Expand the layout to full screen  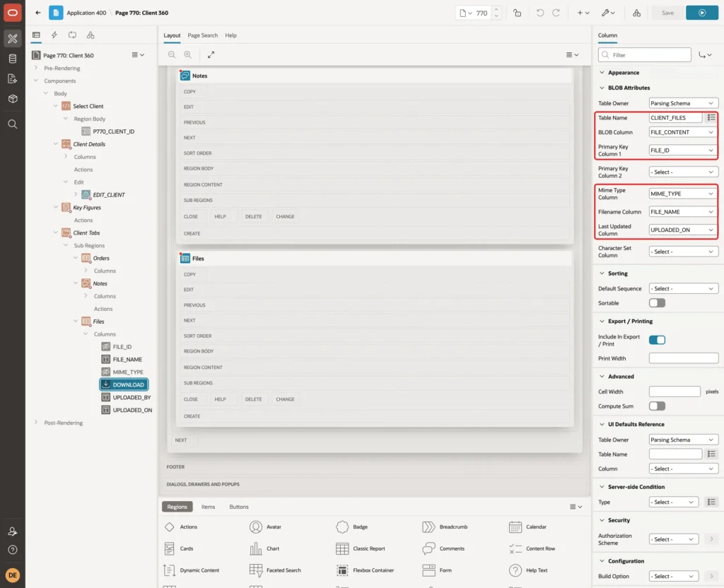211,54
